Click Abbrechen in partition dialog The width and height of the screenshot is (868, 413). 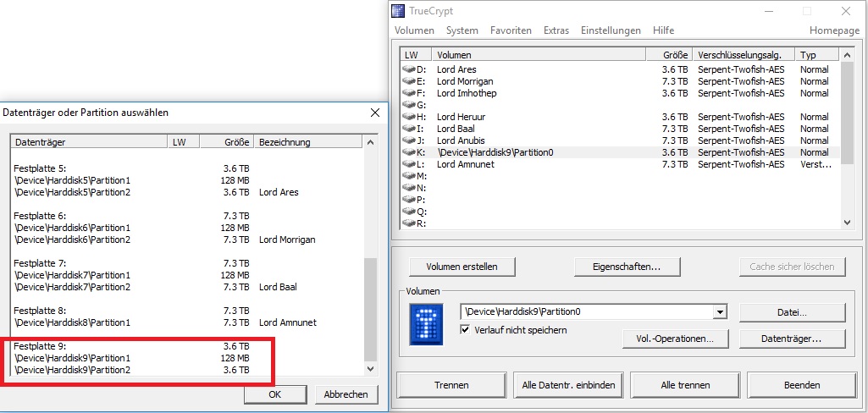(346, 394)
